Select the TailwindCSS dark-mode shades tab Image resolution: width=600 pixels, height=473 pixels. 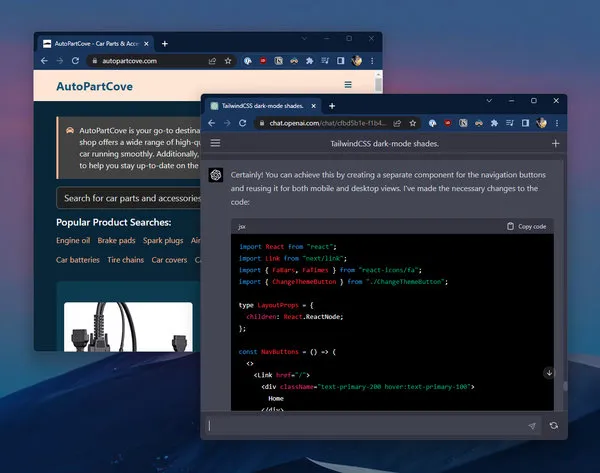(x=260, y=106)
